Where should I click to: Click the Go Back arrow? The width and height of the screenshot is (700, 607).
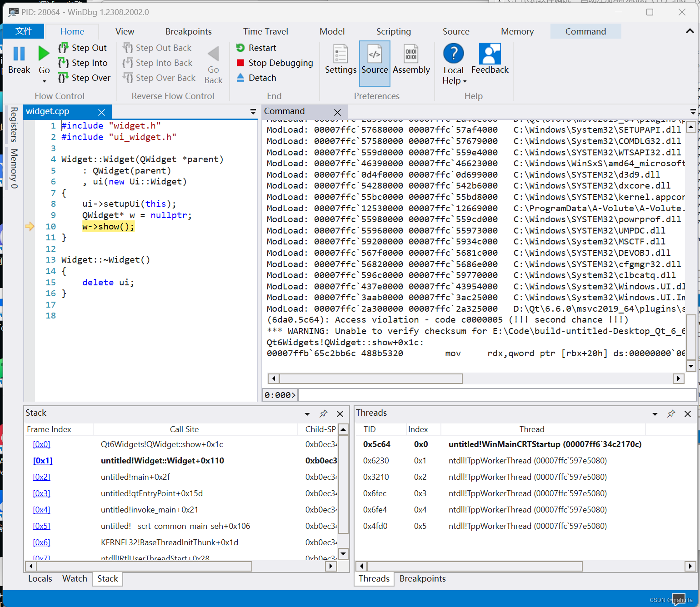coord(213,54)
